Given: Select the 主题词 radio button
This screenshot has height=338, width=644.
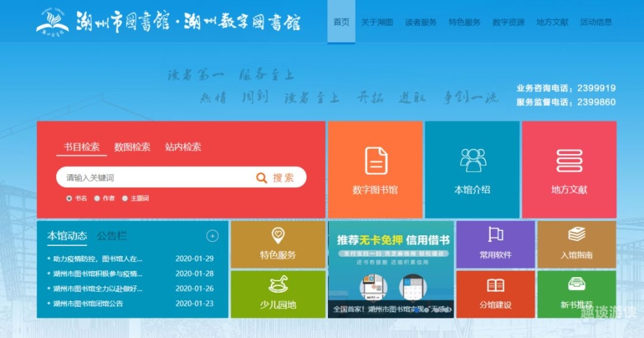Looking at the screenshot, I should 125,198.
